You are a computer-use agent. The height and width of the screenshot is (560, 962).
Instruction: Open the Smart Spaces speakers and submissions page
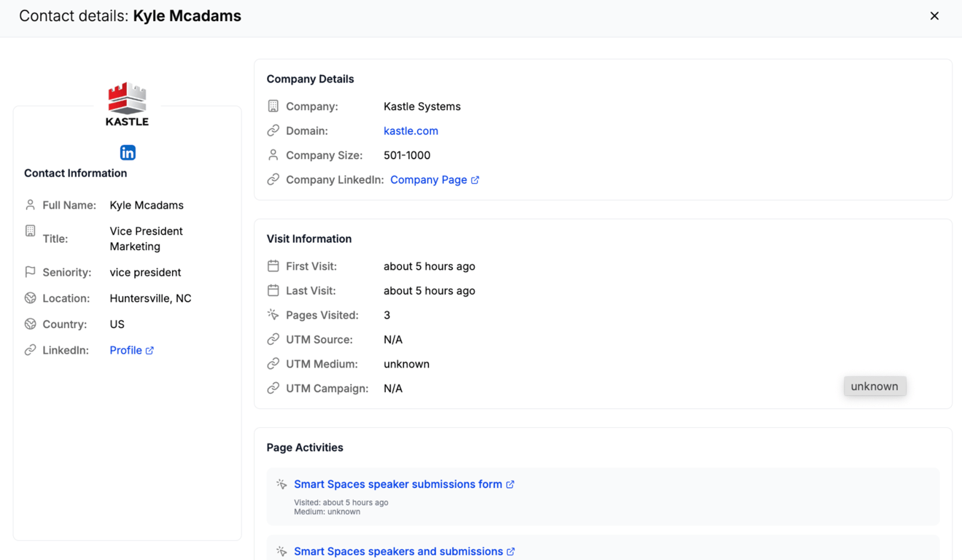point(397,551)
